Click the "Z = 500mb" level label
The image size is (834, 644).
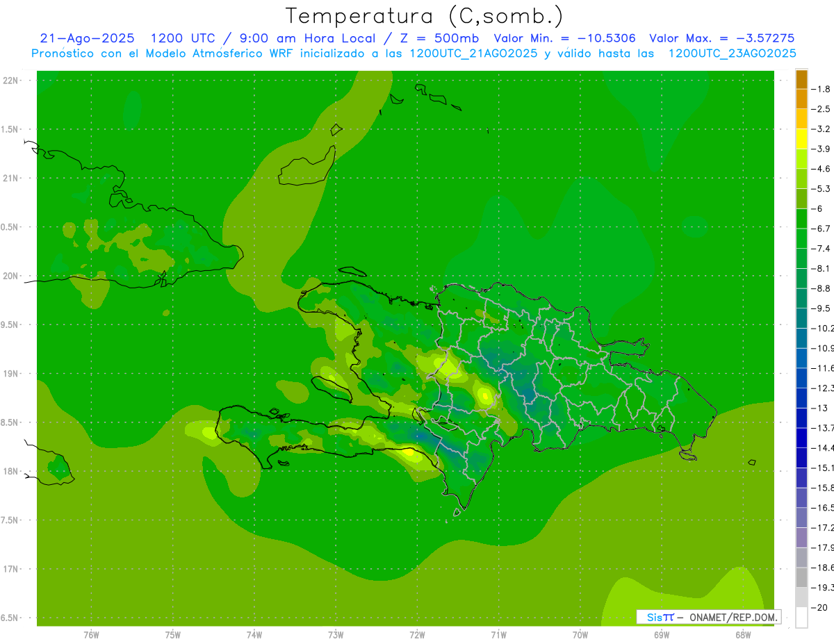438,38
